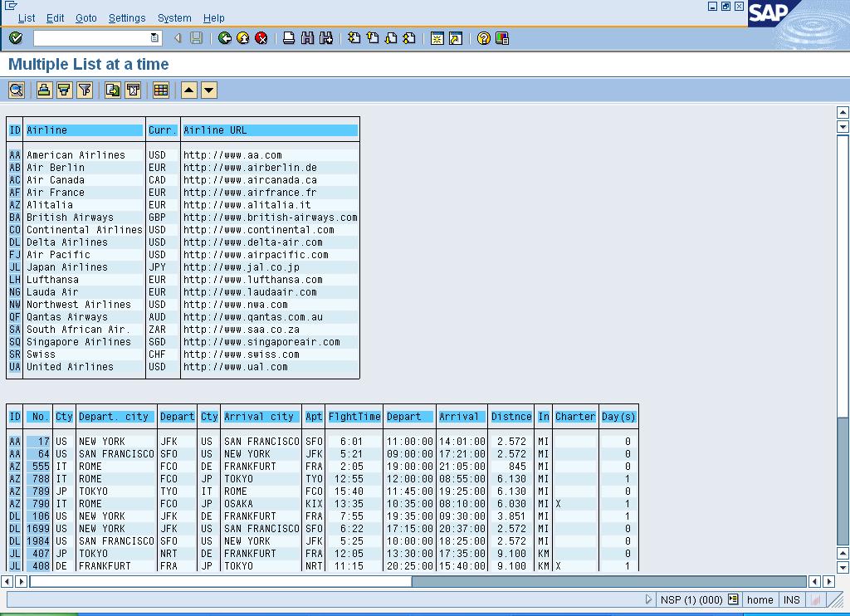The width and height of the screenshot is (850, 616).
Task: Click the Details magnifier icon
Action: [x=17, y=90]
